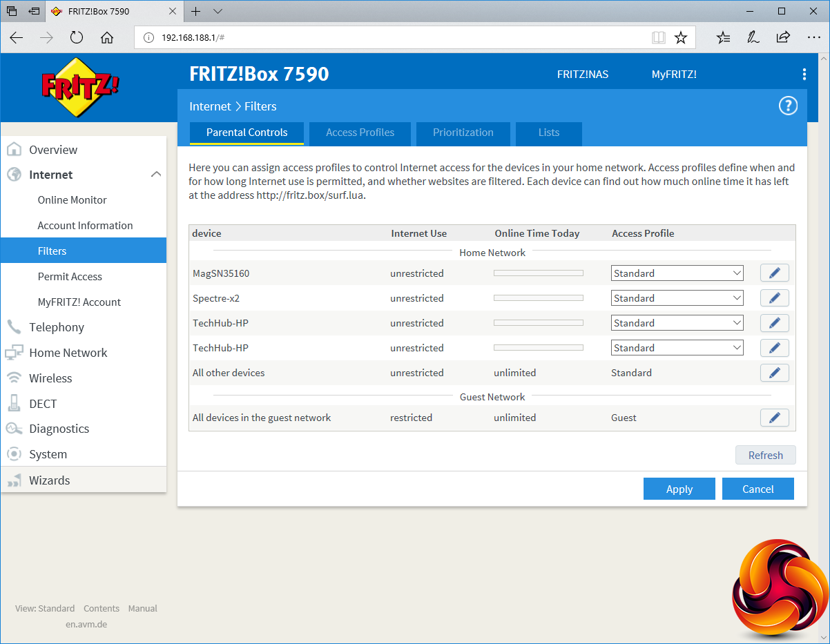Open browser settings and more menu

813,37
